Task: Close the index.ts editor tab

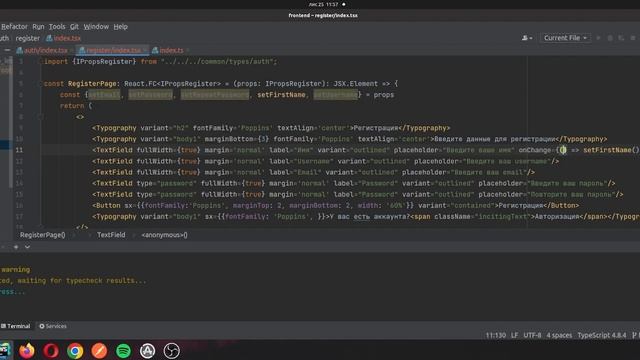Action: coord(188,50)
